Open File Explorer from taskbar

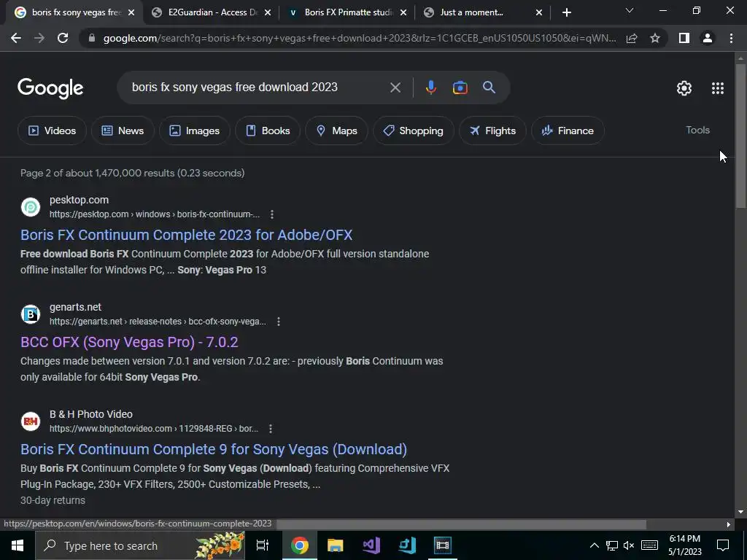[x=336, y=545]
